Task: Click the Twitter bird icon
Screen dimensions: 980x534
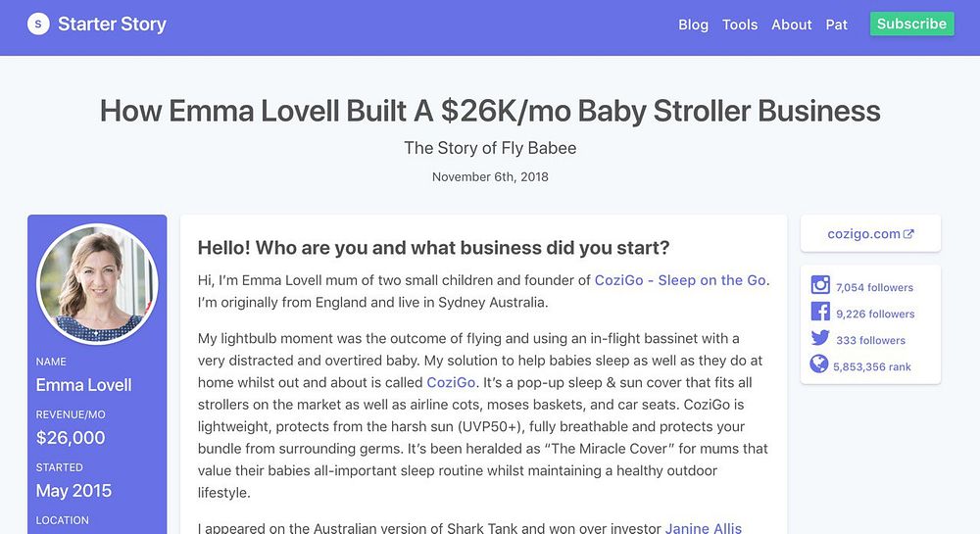Action: tap(820, 339)
